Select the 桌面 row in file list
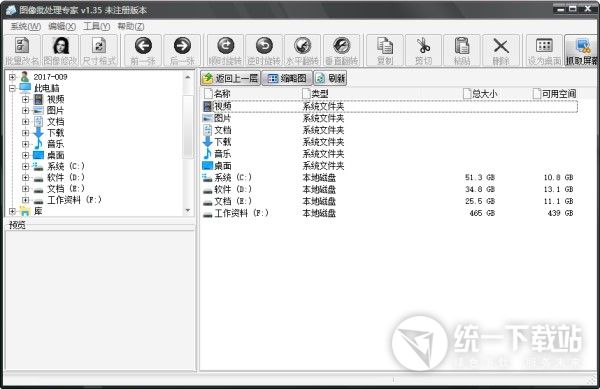This screenshot has width=600, height=389. pos(390,166)
